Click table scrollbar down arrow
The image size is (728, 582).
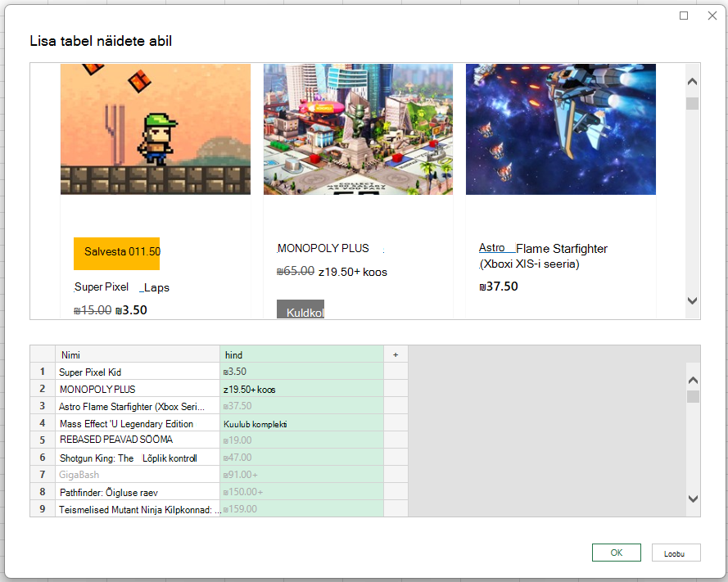(x=693, y=499)
